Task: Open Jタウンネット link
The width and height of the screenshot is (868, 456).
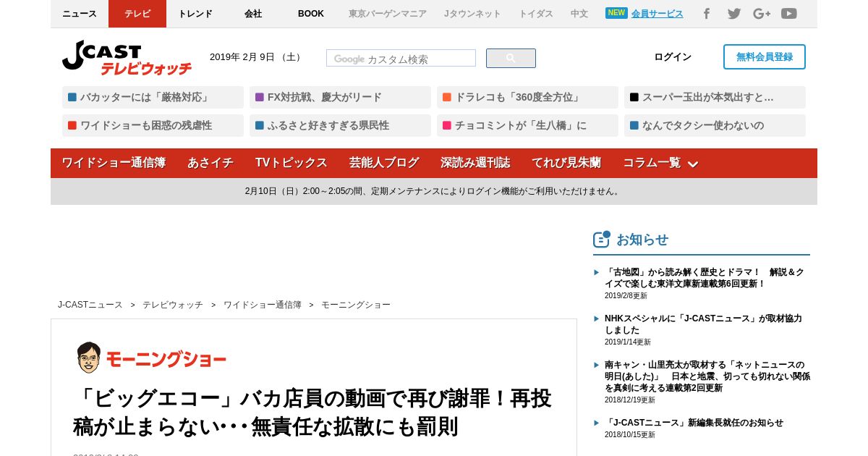Action: pos(472,14)
